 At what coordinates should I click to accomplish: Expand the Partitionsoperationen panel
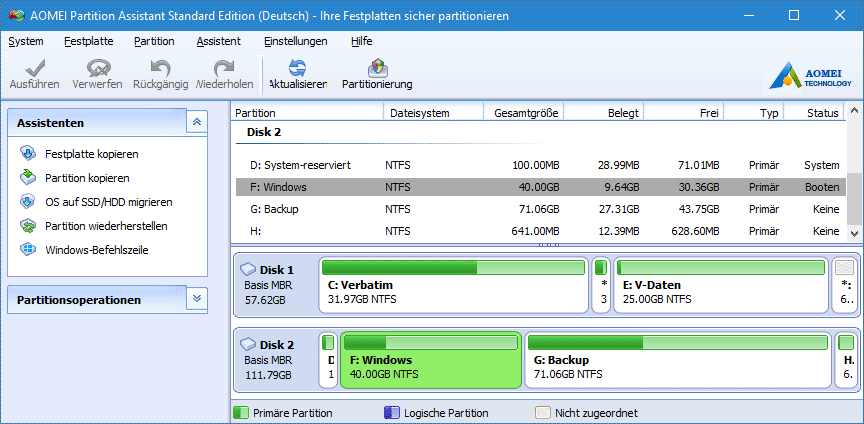[x=197, y=299]
